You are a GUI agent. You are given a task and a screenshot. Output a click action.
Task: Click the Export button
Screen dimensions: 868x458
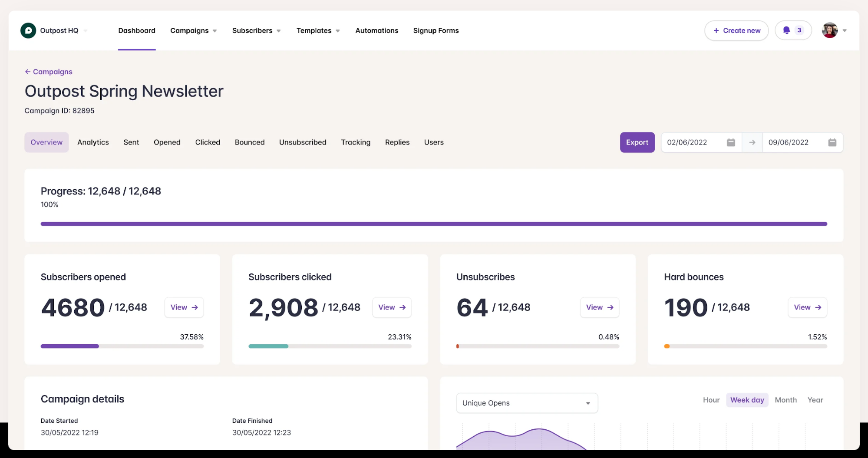point(637,142)
